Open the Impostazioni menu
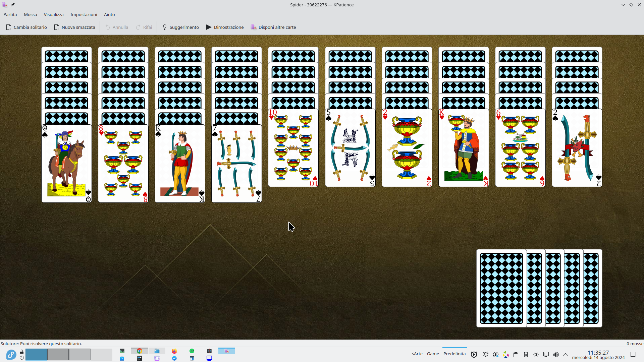This screenshot has height=362, width=644. click(x=84, y=14)
